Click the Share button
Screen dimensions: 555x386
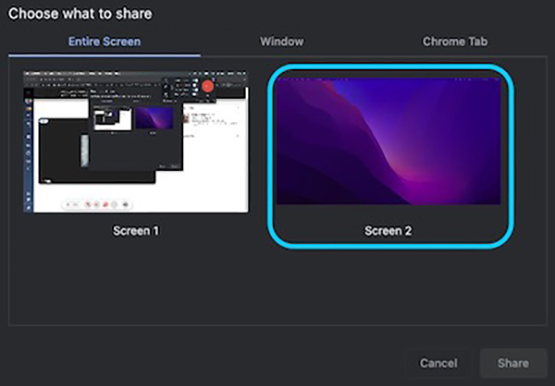pyautogui.click(x=513, y=363)
